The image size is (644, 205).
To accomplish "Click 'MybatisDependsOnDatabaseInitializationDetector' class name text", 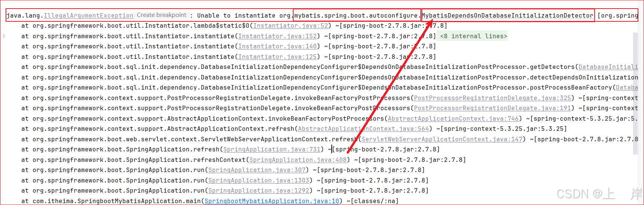I will point(507,16).
